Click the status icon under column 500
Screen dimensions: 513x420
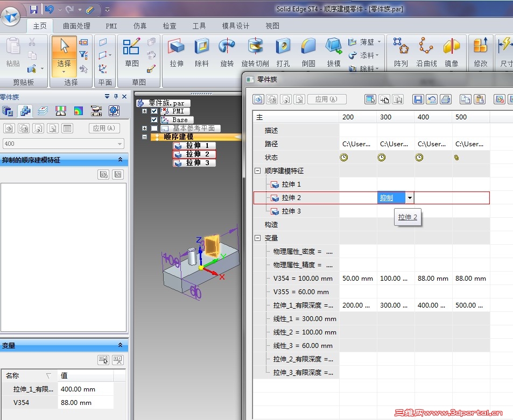(x=456, y=158)
